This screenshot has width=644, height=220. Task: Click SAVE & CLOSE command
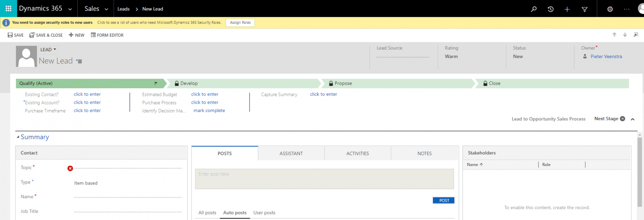point(46,35)
